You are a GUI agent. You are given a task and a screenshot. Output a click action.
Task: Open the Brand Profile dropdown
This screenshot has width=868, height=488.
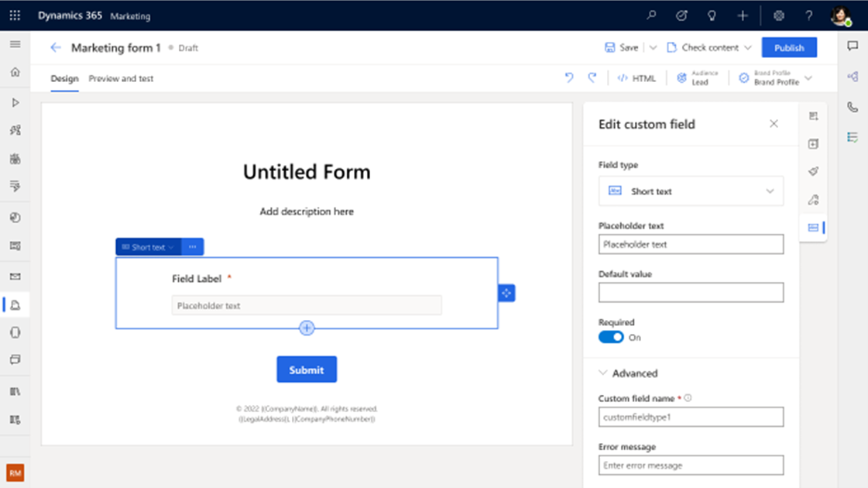pyautogui.click(x=776, y=78)
